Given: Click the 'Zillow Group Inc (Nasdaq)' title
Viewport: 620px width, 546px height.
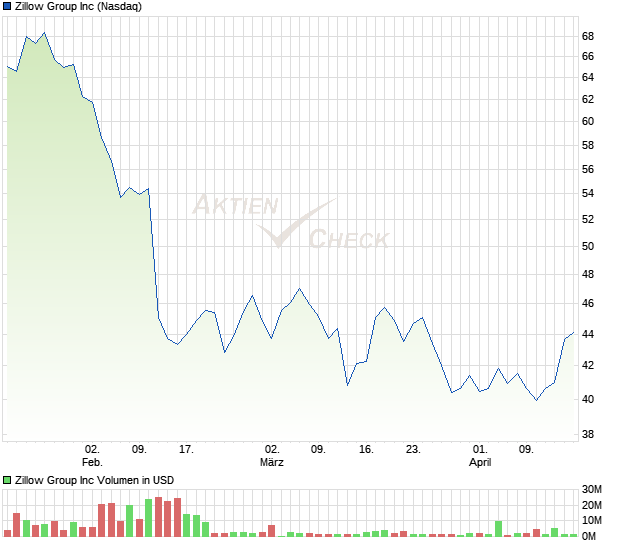Looking at the screenshot, I should [x=78, y=6].
